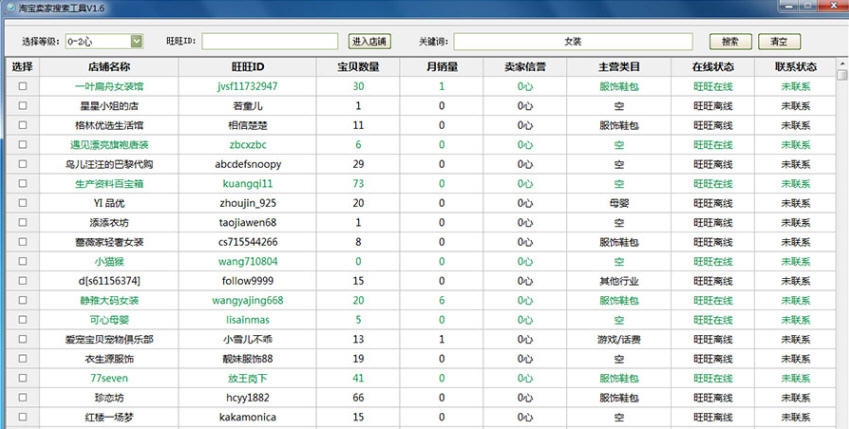The image size is (849, 429).
Task: Check the 遇见漂亮旗袍唐装 row box
Action: click(x=22, y=145)
